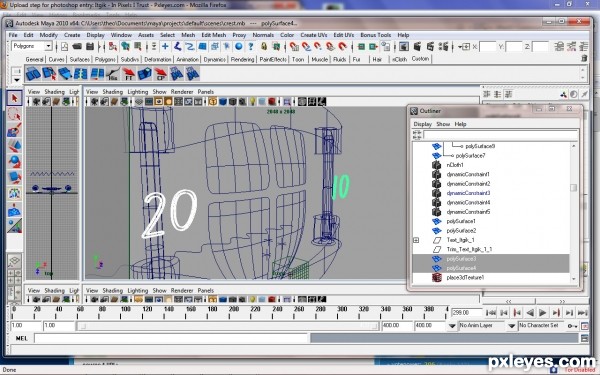Screen dimensions: 600x375
Task: Open the Outliner Display menu
Action: click(422, 124)
